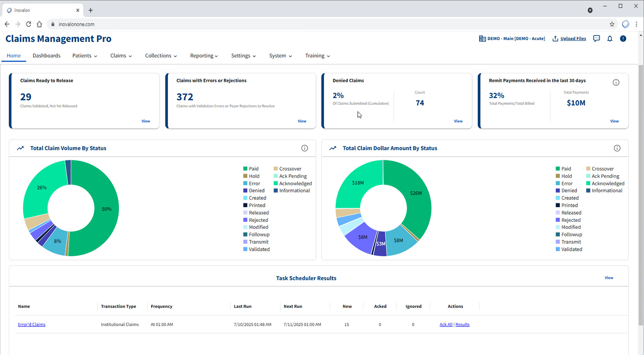The image size is (644, 355).
Task: Toggle Rejected legend item in dollar amount chart
Action: click(x=568, y=220)
